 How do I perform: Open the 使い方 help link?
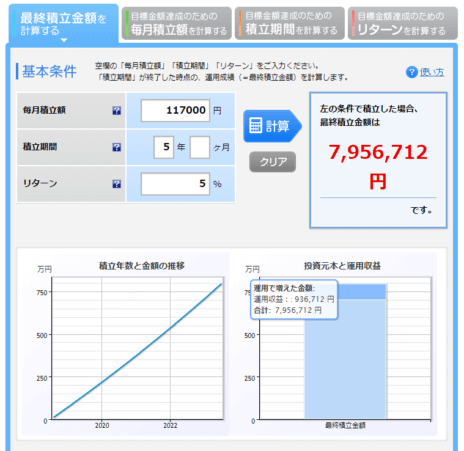pyautogui.click(x=432, y=72)
